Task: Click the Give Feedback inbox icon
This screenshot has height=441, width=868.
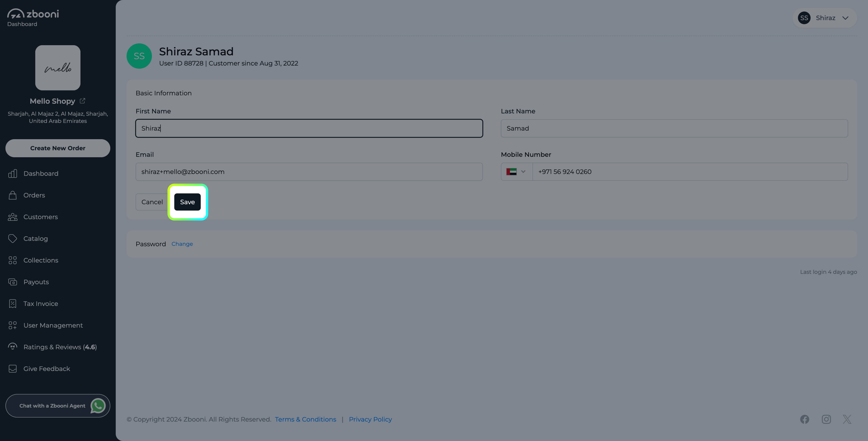Action: coord(13,369)
